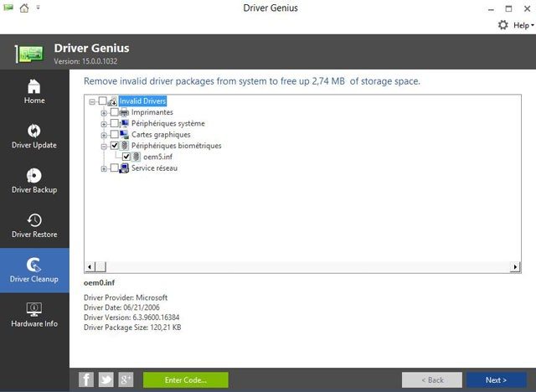This screenshot has width=536, height=392.
Task: Select the Périphériques biométriques label
Action: point(177,146)
